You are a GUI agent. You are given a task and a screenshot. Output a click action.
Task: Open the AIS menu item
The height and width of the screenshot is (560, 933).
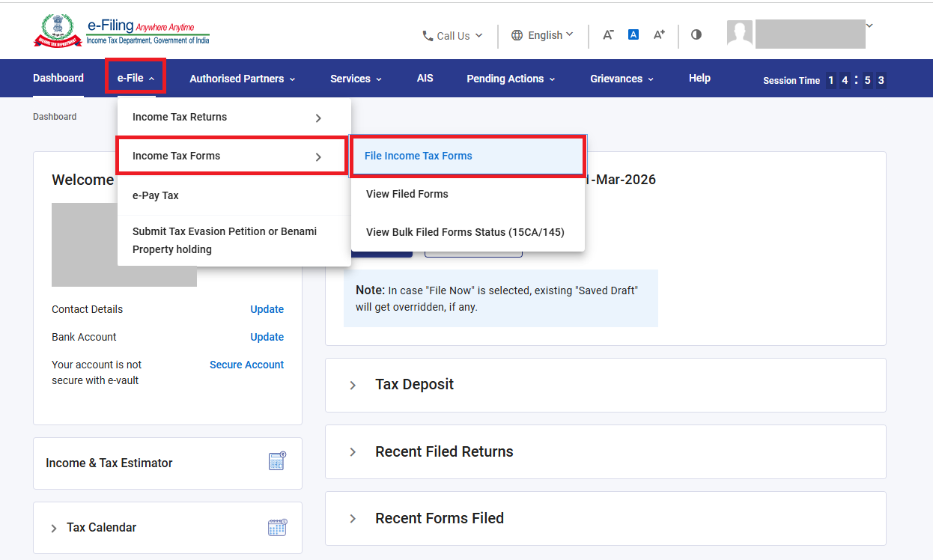(x=425, y=78)
